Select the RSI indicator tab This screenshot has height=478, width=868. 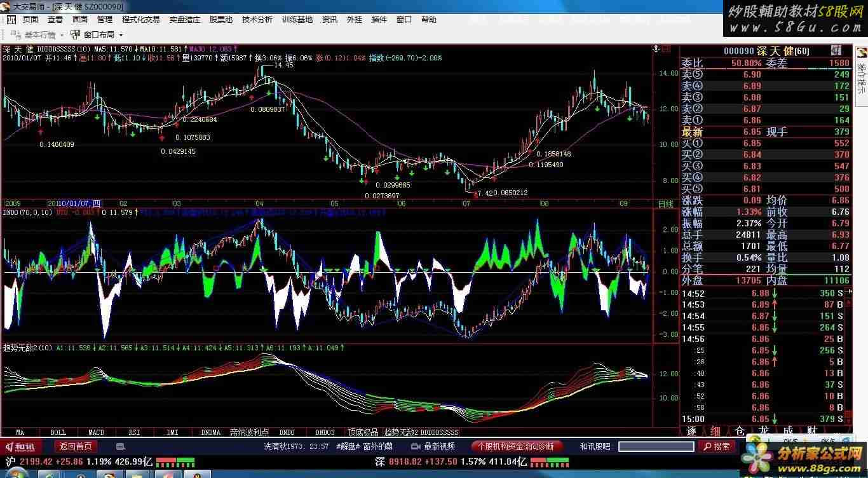pyautogui.click(x=134, y=432)
